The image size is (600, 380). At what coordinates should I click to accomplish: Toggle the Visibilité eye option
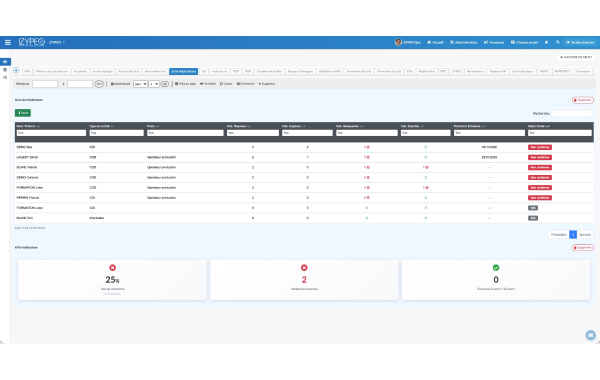coord(208,84)
